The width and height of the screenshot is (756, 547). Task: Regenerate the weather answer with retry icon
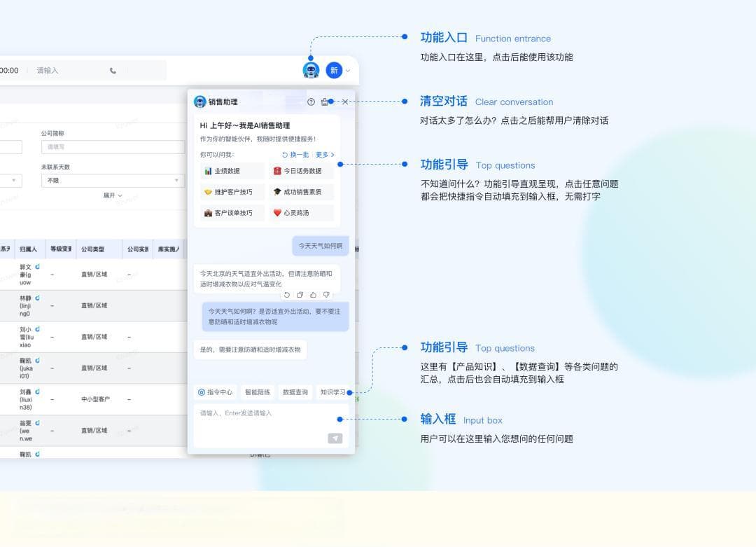287,295
